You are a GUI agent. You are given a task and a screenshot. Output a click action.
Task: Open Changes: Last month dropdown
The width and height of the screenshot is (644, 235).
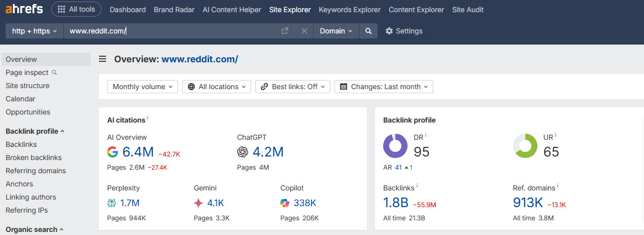point(384,87)
